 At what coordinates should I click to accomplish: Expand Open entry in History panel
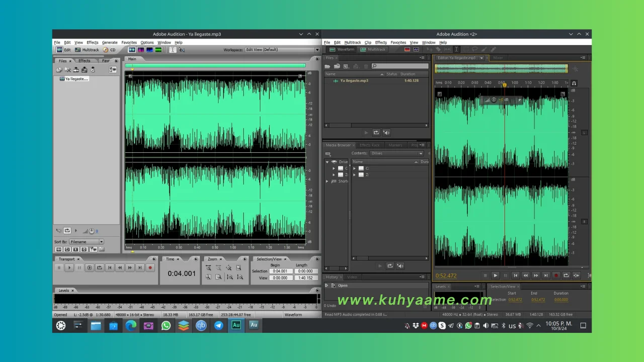coord(327,286)
